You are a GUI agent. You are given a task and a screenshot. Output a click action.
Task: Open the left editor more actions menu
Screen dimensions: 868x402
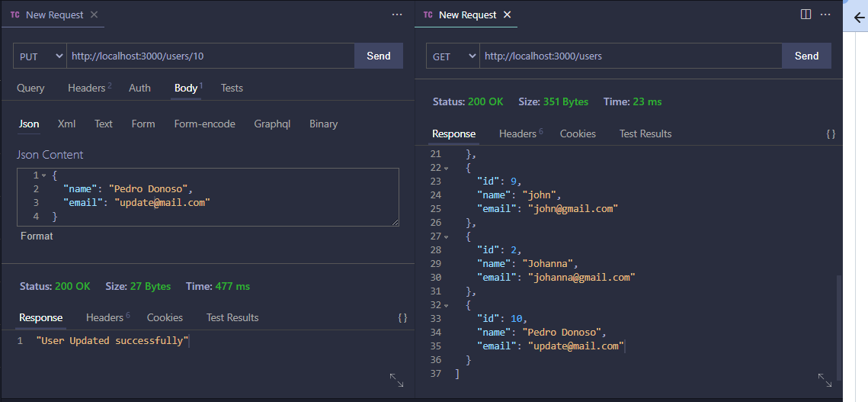[397, 15]
